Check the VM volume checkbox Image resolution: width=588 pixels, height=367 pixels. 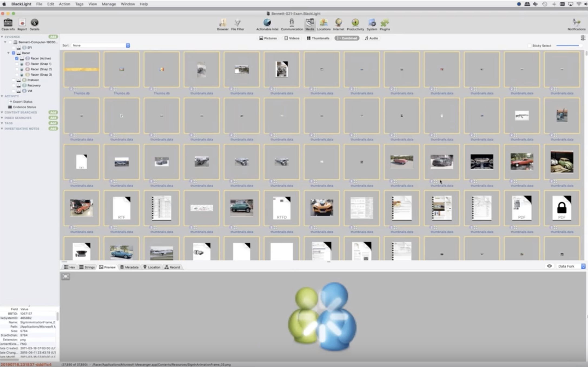pos(14,91)
